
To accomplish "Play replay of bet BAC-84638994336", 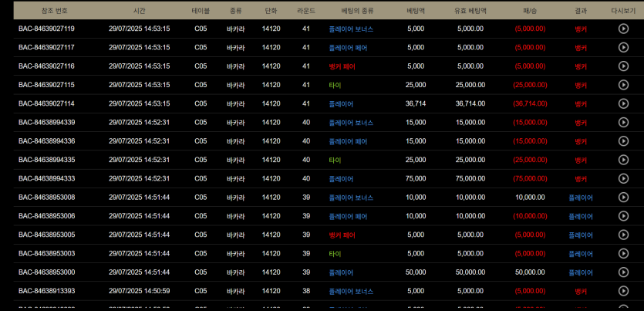I will click(x=623, y=141).
